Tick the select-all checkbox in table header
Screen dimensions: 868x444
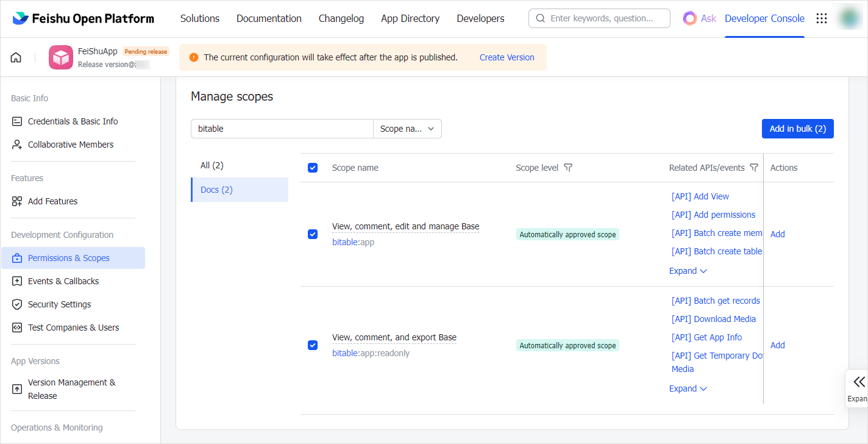click(313, 168)
